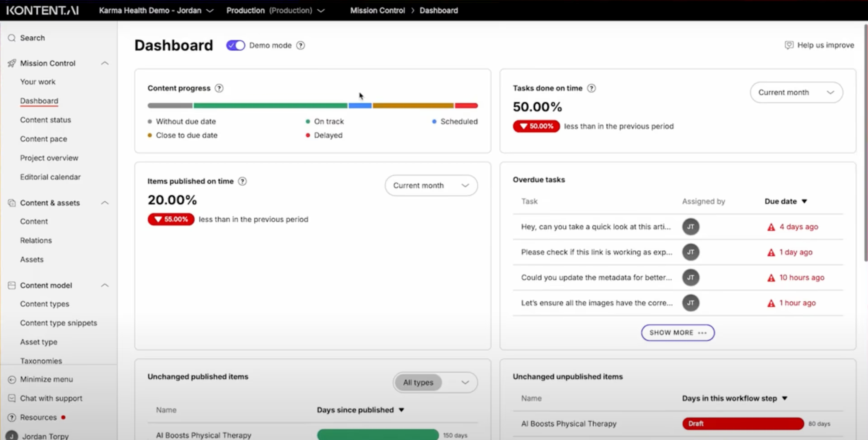Select Editorial calendar in the sidebar
Screen dimensions: 868x440
(51, 176)
